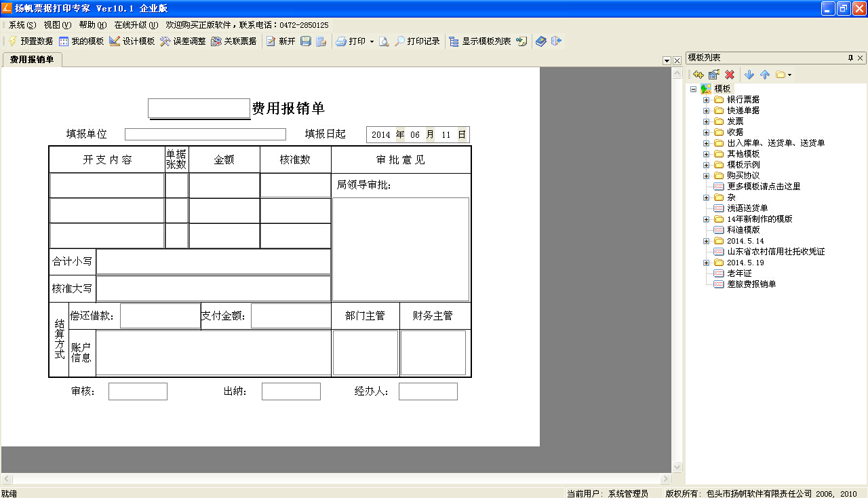Image resolution: width=868 pixels, height=498 pixels.
Task: Click the 经办人 input field
Action: (428, 391)
